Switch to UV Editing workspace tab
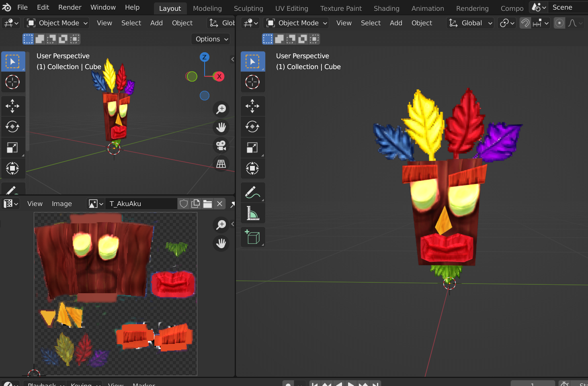This screenshot has height=386, width=588. coord(292,8)
